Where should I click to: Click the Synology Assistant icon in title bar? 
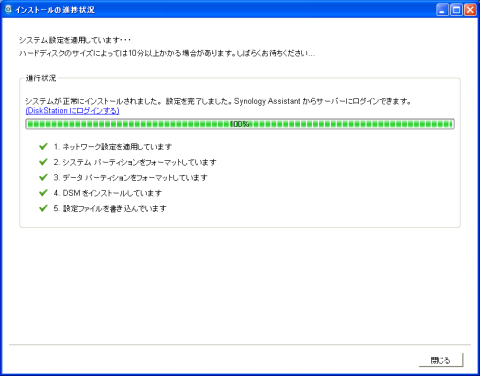point(8,9)
